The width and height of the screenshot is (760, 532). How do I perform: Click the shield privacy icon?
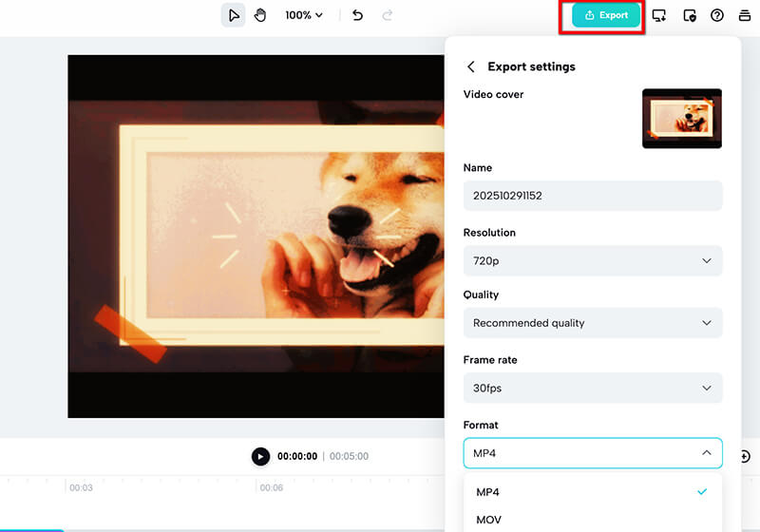click(x=690, y=16)
